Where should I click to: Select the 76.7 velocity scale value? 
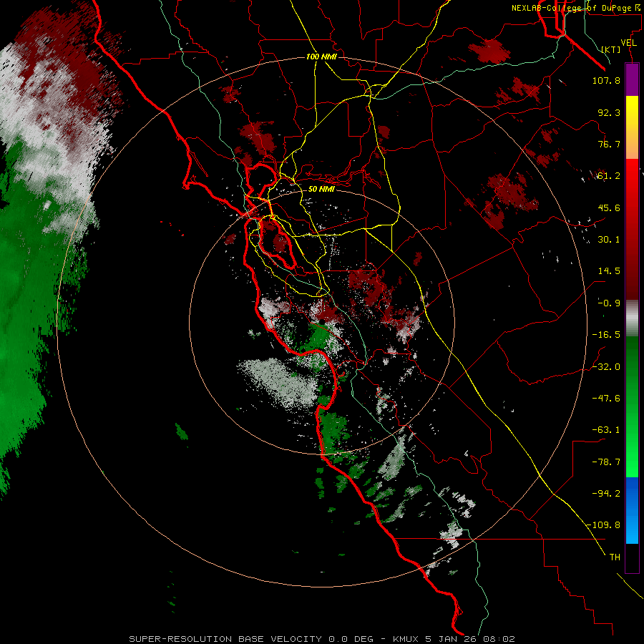(x=609, y=144)
